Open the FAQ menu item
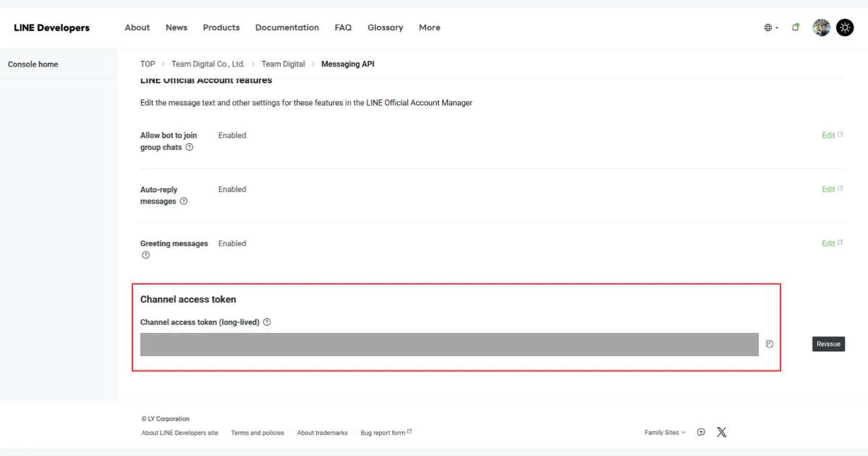This screenshot has height=456, width=868. (x=343, y=28)
